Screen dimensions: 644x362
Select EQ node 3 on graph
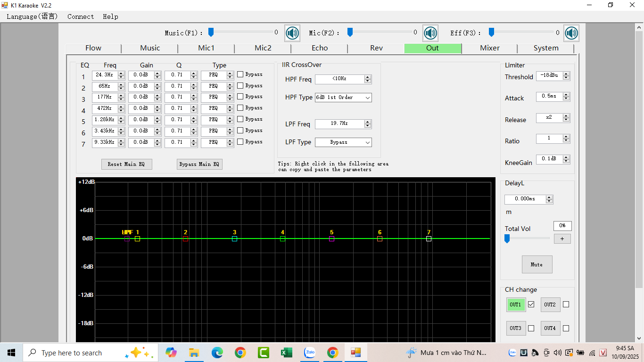click(234, 239)
